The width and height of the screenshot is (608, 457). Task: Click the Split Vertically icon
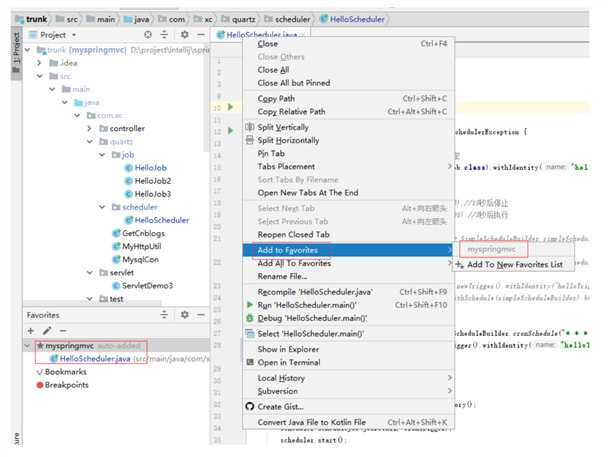[x=250, y=127]
